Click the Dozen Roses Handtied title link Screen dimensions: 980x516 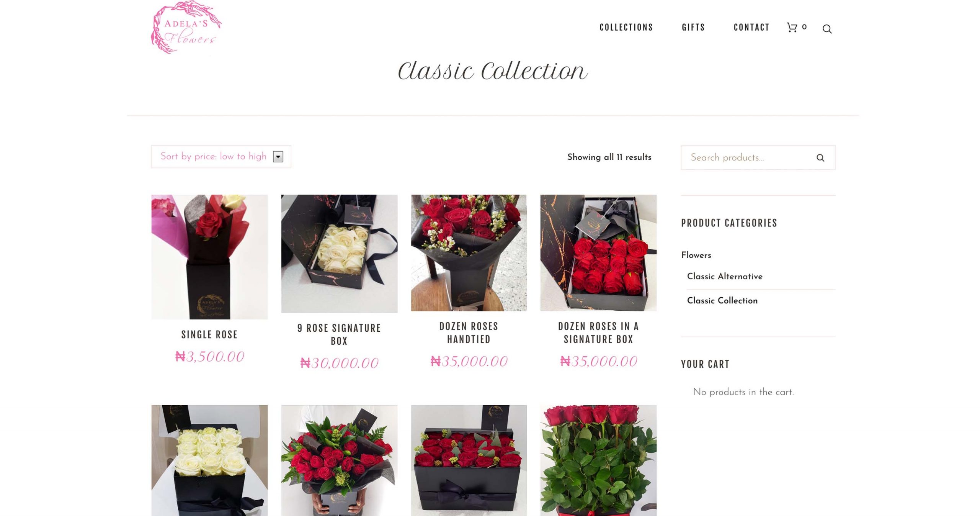tap(469, 333)
